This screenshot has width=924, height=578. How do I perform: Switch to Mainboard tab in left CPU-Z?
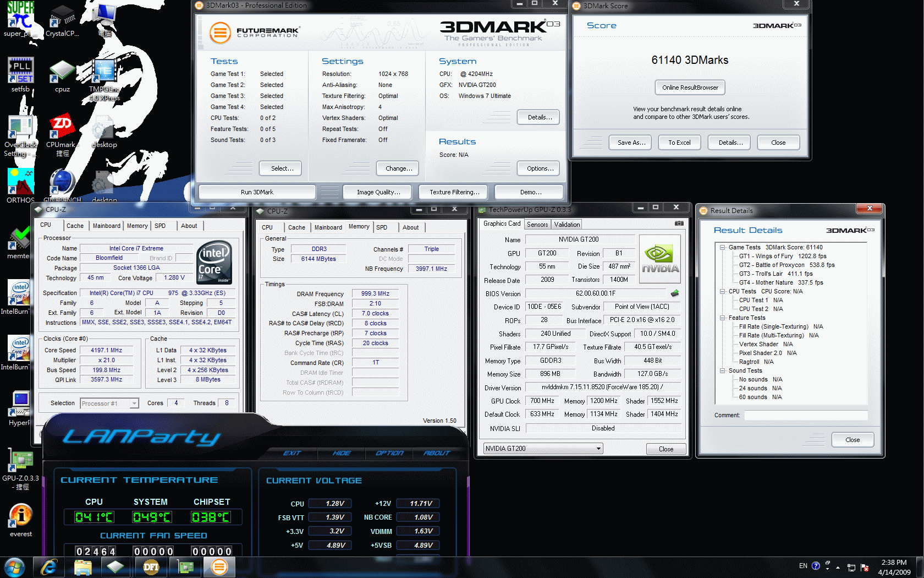[x=106, y=226]
